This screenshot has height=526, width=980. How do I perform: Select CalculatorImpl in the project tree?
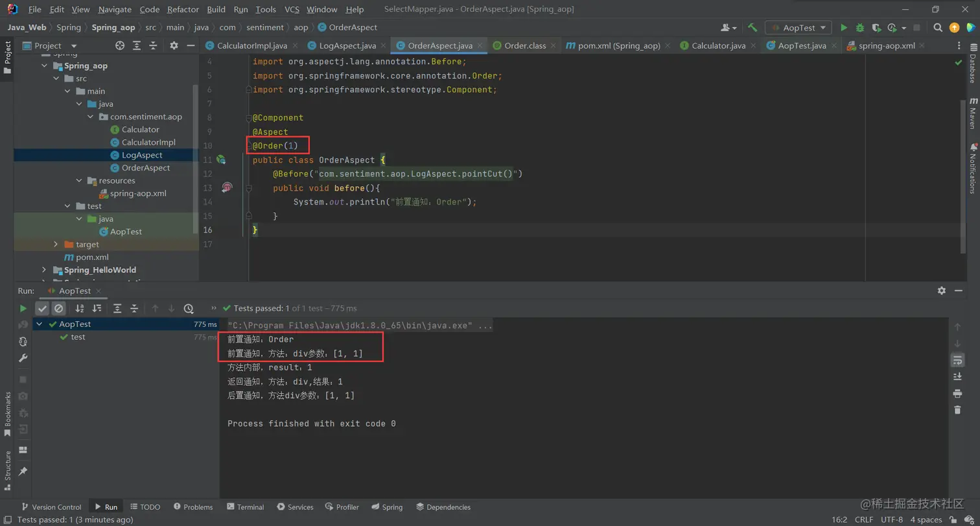coord(148,142)
